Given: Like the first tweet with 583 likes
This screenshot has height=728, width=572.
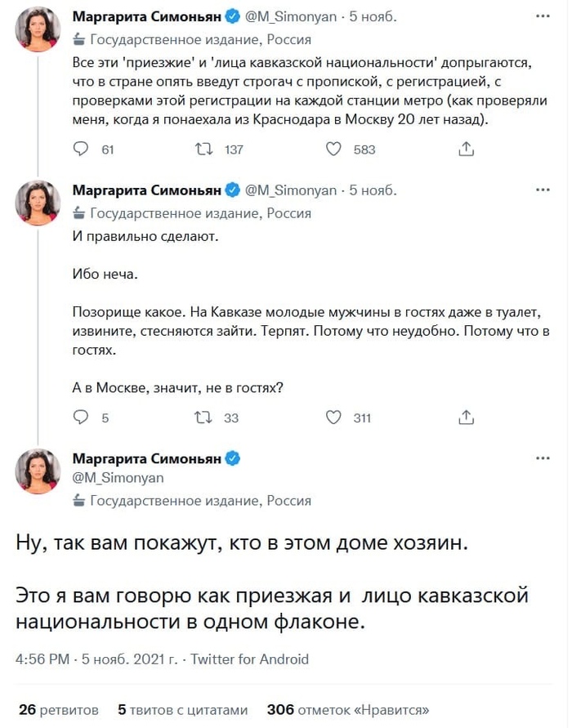Looking at the screenshot, I should coord(333,150).
